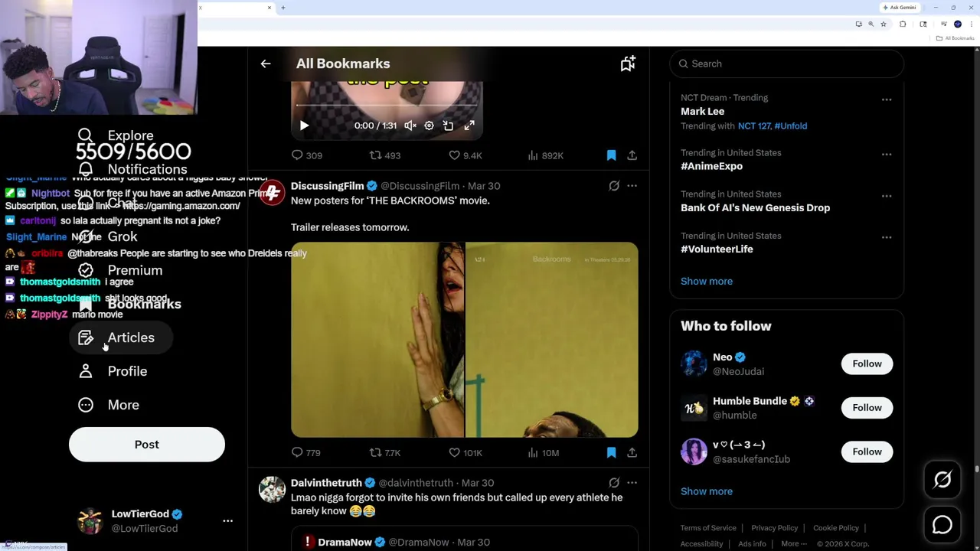Like the post with 9.4K likes
980x551 pixels.
(465, 155)
